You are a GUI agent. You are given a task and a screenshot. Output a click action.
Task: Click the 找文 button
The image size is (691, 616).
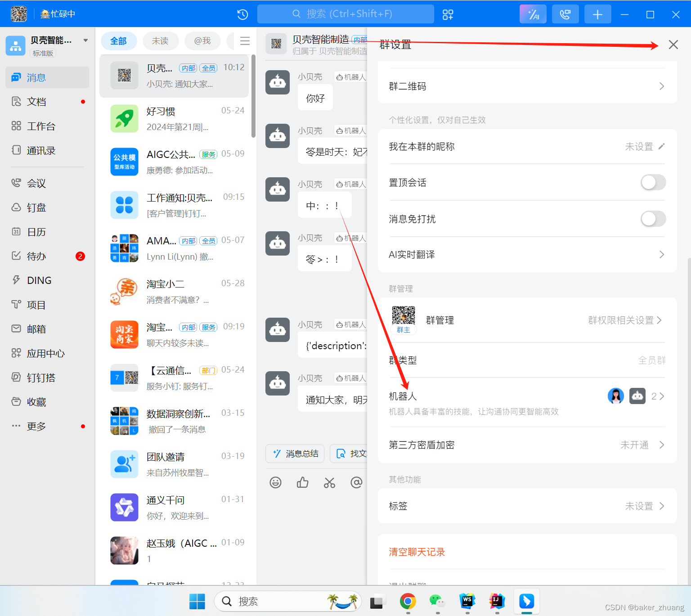click(350, 454)
